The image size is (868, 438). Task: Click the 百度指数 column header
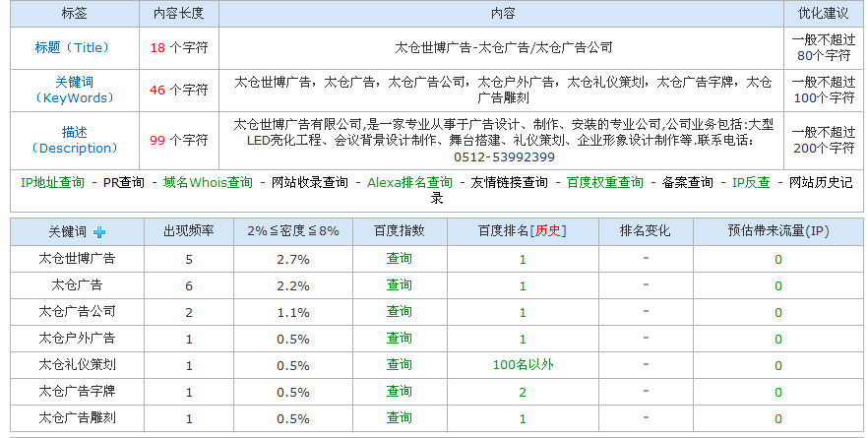pyautogui.click(x=400, y=231)
